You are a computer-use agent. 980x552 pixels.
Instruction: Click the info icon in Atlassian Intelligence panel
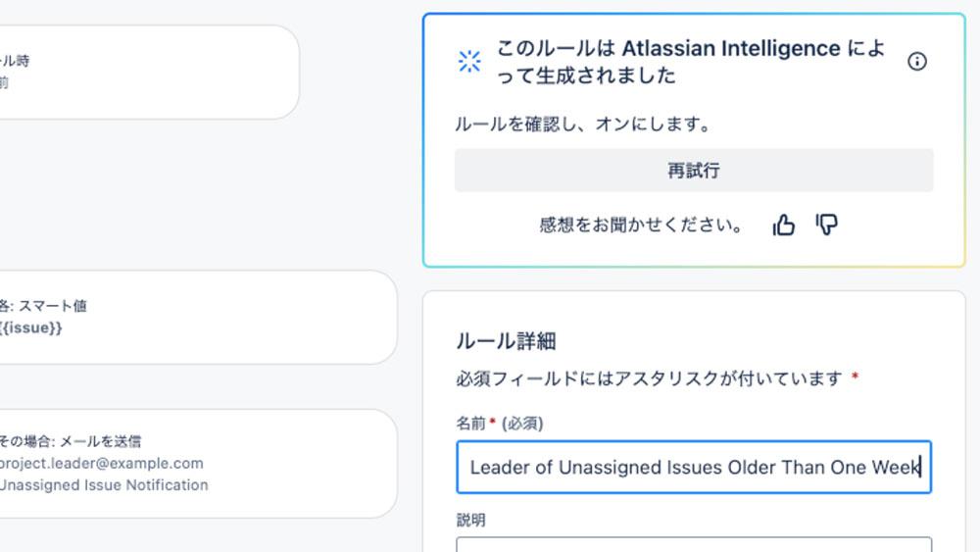coord(917,61)
